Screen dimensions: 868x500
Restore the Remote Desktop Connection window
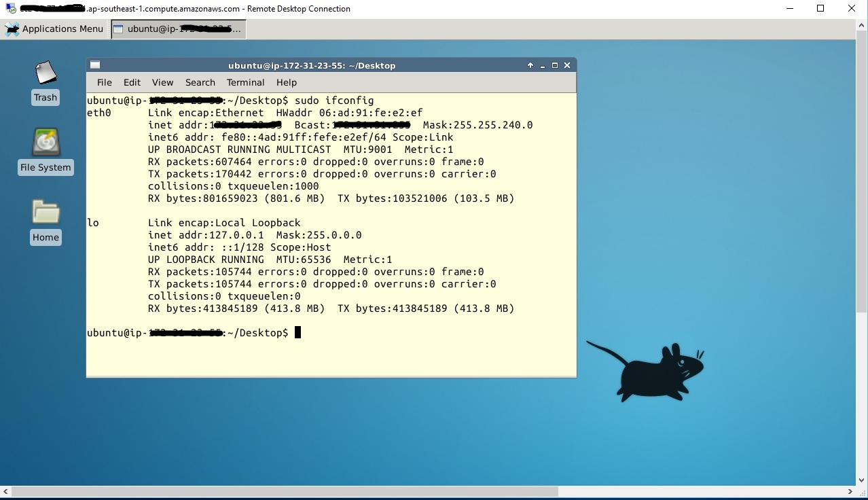pos(820,8)
